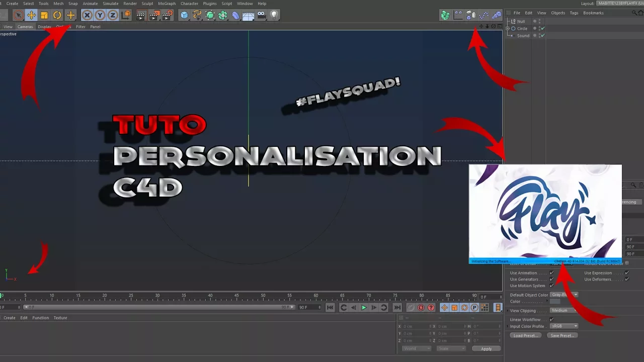Open Render Settings clapperboard with gear

[168, 15]
